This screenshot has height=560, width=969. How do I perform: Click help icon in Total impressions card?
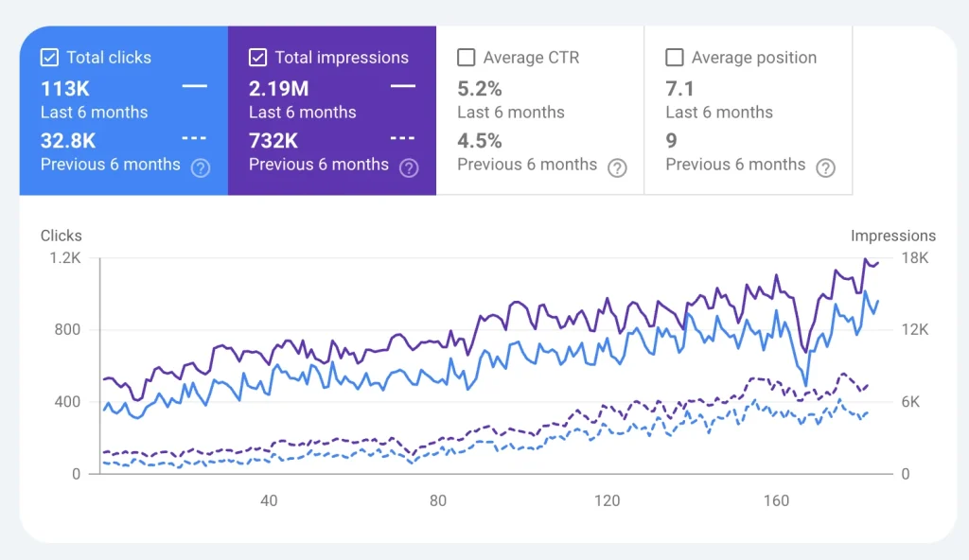(409, 167)
